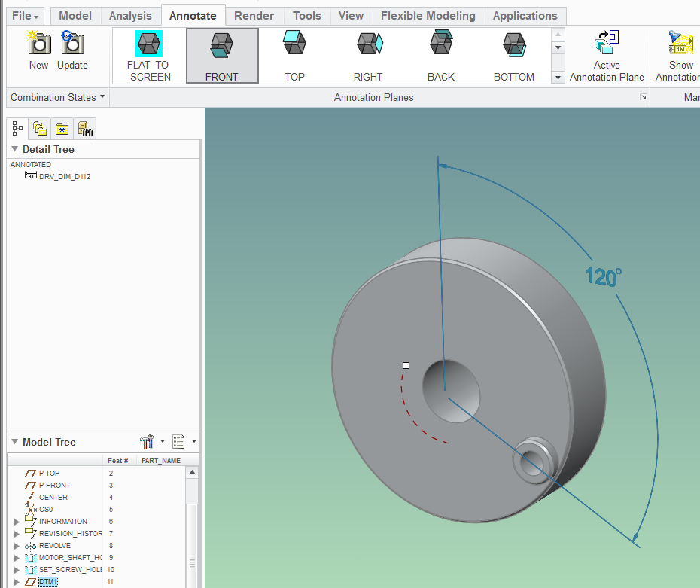
Task: Open the Annotation Planes dialog launcher
Action: (x=643, y=97)
